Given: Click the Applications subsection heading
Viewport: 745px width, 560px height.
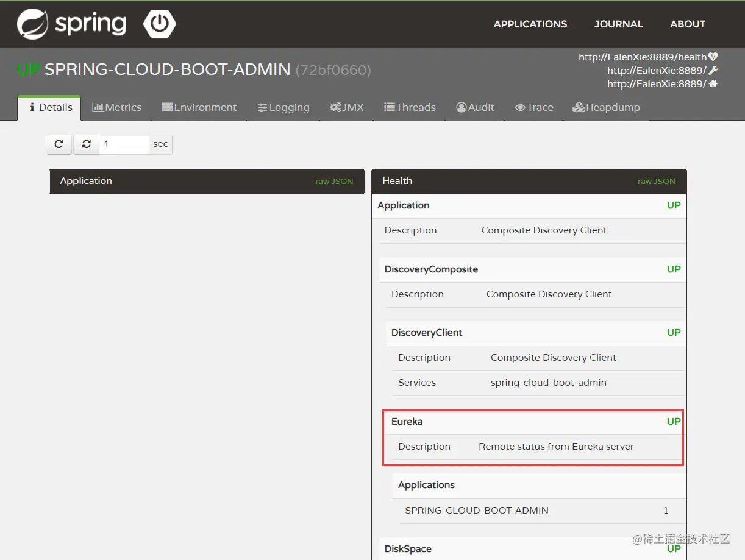Looking at the screenshot, I should coord(426,485).
